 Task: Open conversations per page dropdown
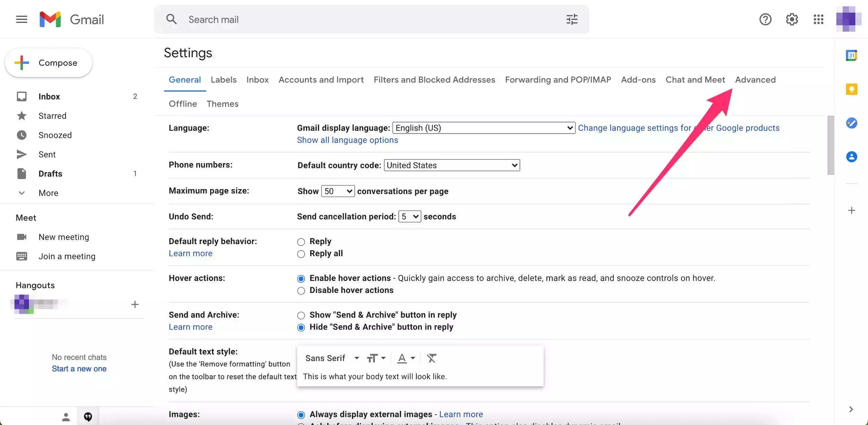click(x=338, y=191)
